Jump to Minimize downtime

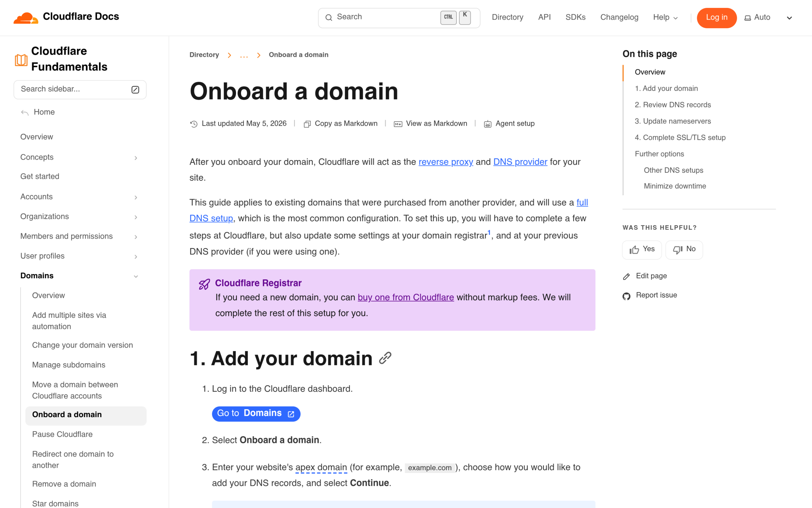click(675, 186)
